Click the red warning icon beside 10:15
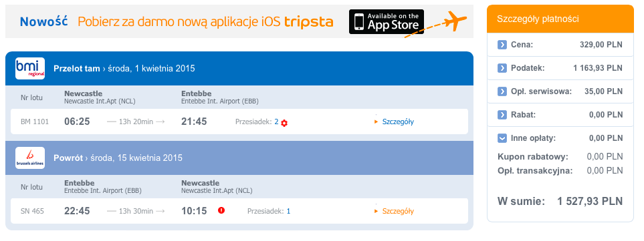644x241 pixels. pos(221,211)
